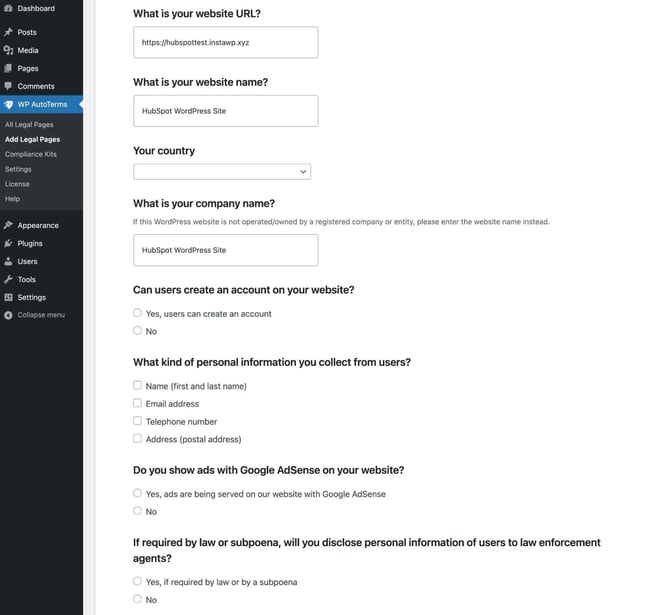Select Yes, users can create an account
This screenshot has width=650, height=615.
(x=137, y=313)
